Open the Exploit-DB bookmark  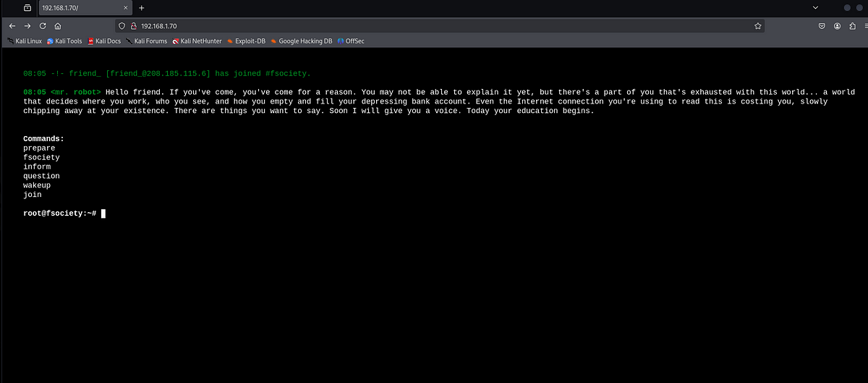coord(246,41)
